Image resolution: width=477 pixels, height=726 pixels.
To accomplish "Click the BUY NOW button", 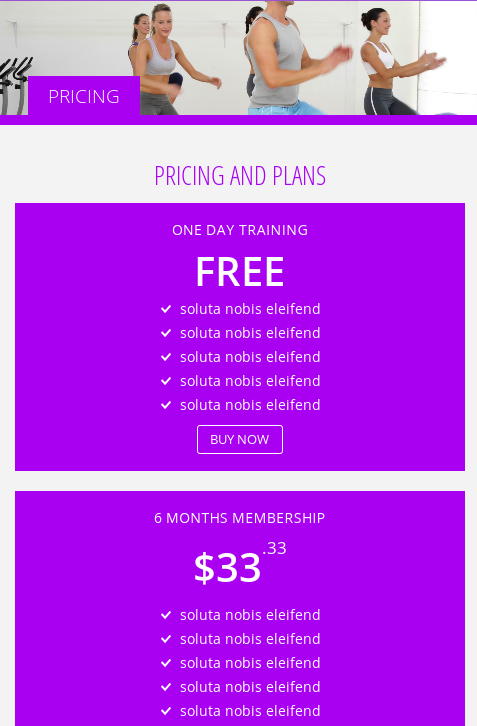I will point(240,439).
